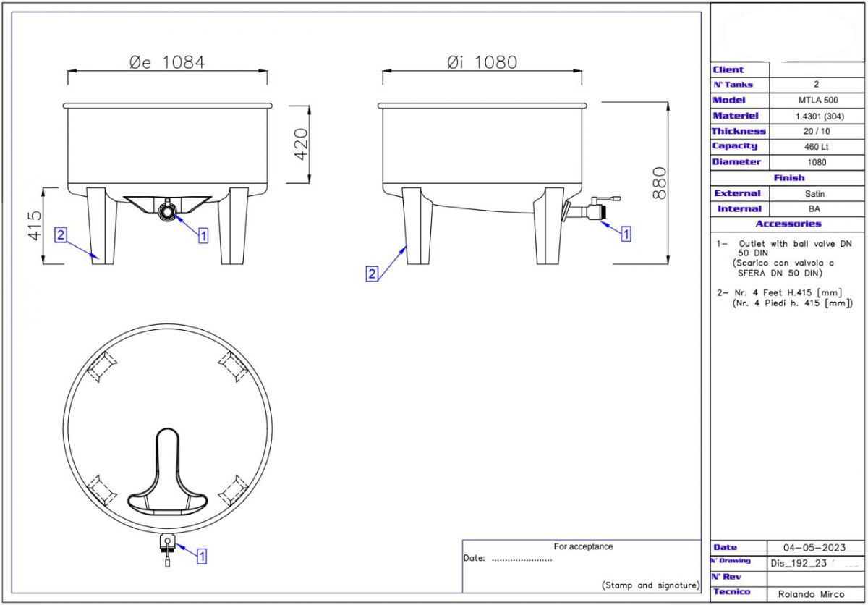
Task: Select callout box 2 in the side view
Action: 372,274
